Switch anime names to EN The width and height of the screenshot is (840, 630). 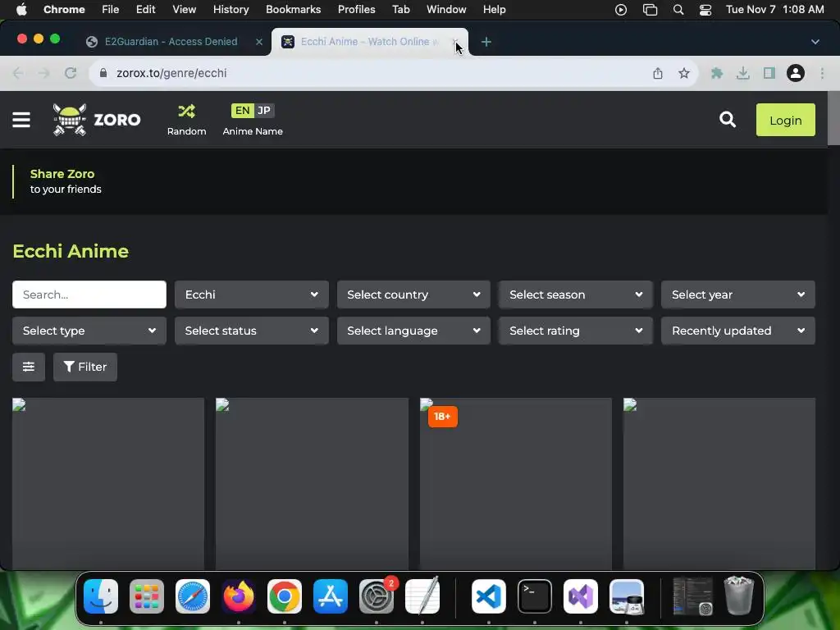pyautogui.click(x=242, y=111)
